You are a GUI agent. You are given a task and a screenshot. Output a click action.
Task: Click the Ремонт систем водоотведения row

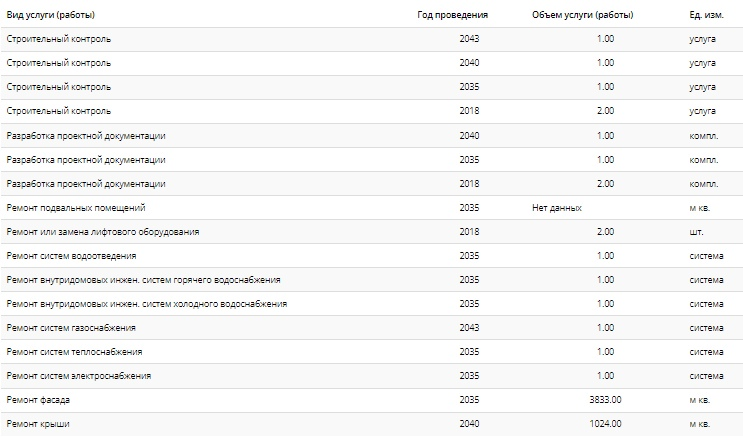(372, 256)
